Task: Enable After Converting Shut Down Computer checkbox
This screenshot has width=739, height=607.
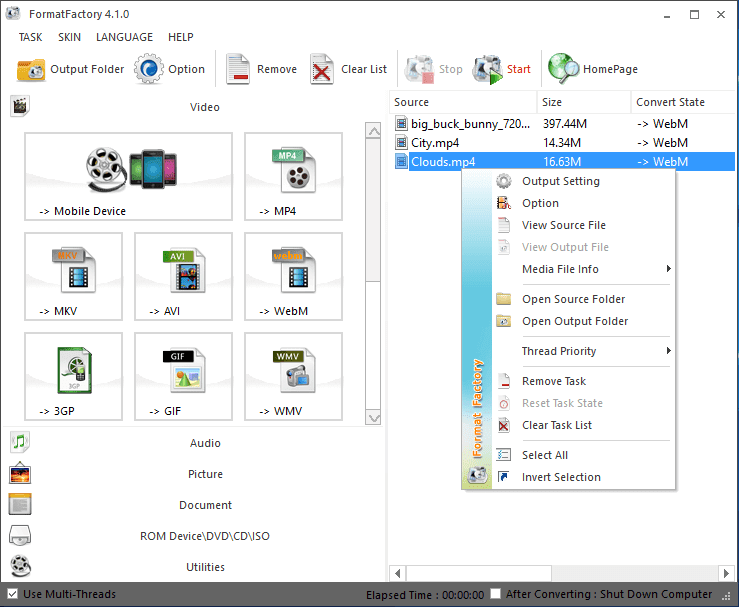Action: pos(495,594)
